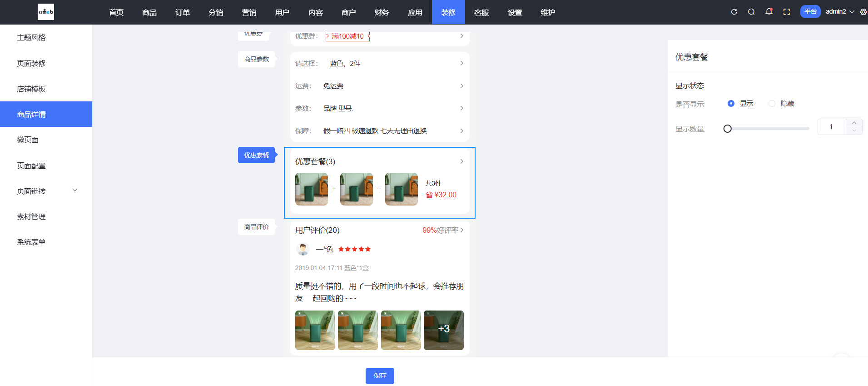Click the display quantity number input field

click(831, 127)
